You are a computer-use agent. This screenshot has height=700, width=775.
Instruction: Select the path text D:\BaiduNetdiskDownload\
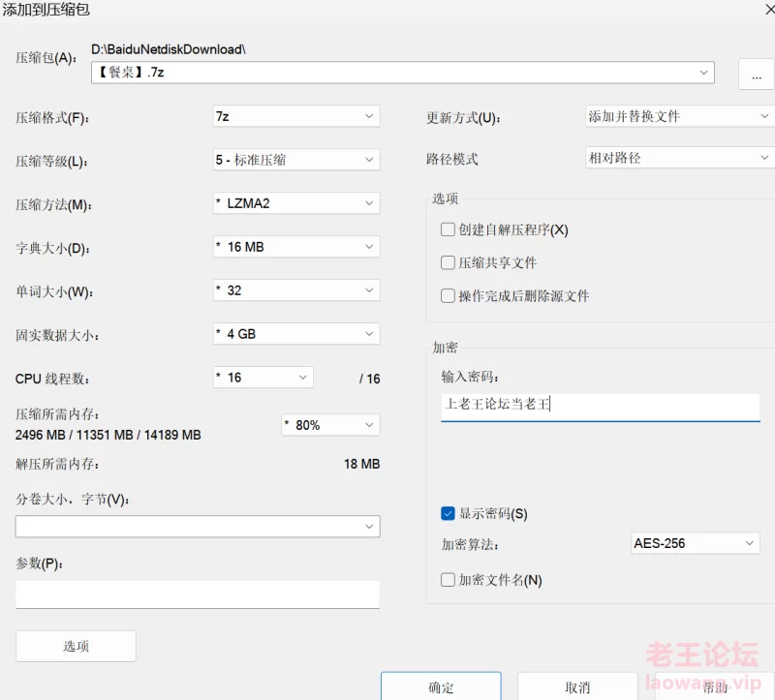click(x=169, y=49)
